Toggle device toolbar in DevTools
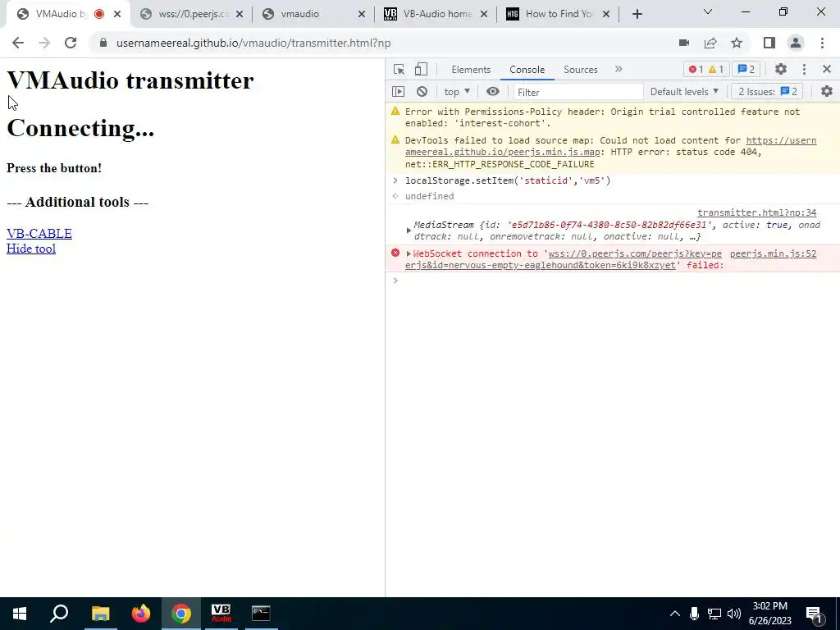Image resolution: width=840 pixels, height=630 pixels. click(421, 69)
